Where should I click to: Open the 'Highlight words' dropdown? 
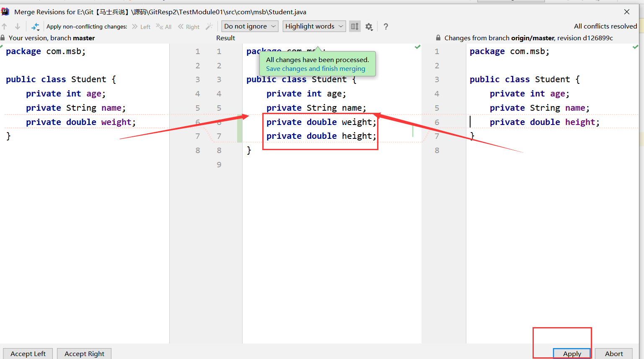click(x=314, y=26)
